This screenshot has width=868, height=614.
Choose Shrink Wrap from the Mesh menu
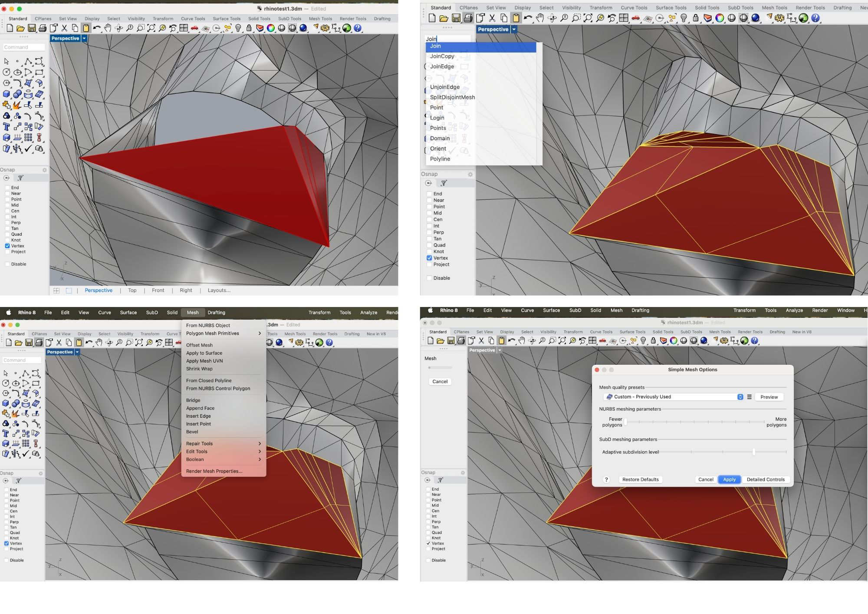pos(199,369)
